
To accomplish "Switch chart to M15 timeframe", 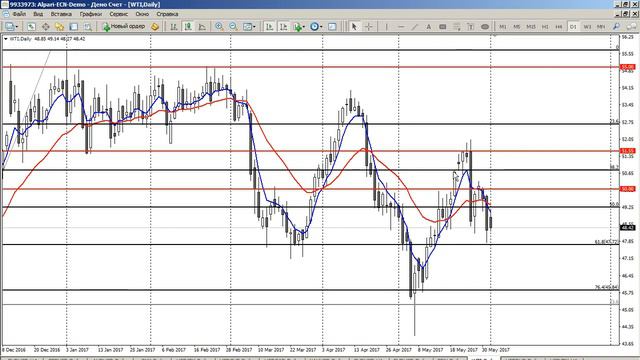I will click(x=531, y=27).
